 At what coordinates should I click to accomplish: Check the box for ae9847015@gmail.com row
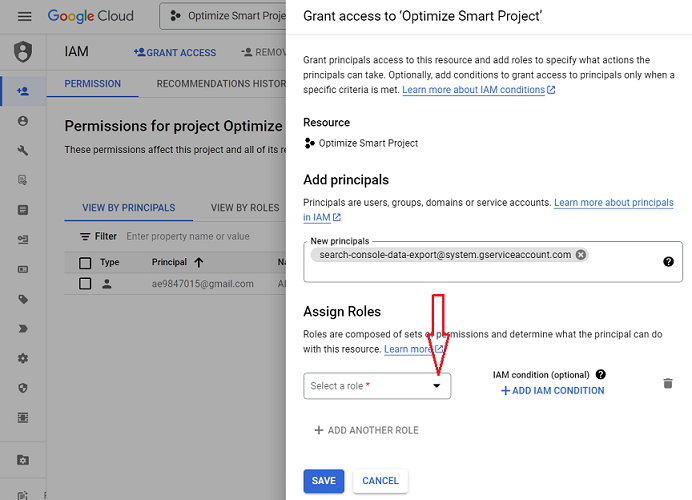[x=85, y=283]
